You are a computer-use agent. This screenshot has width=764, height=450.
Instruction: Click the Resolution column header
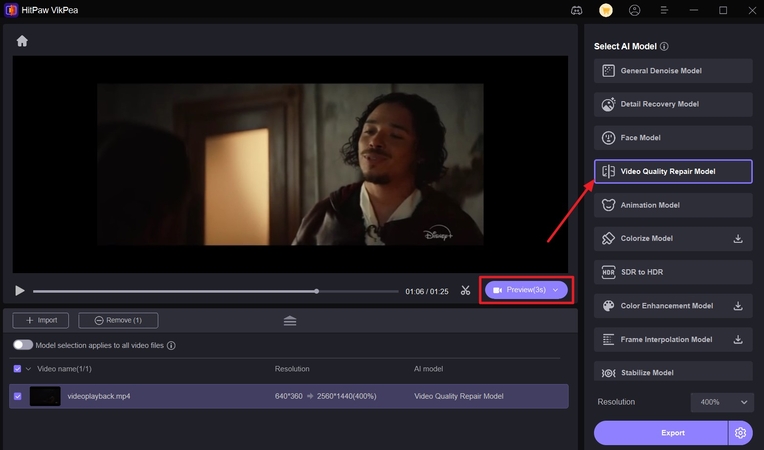coord(292,369)
